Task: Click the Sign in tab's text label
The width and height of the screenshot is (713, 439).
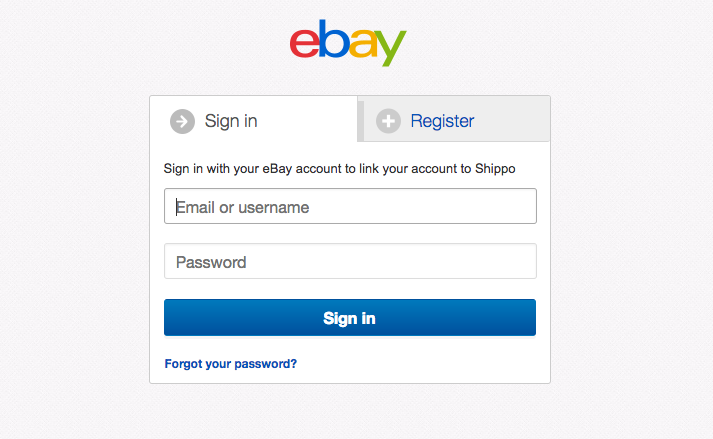Action: [231, 121]
